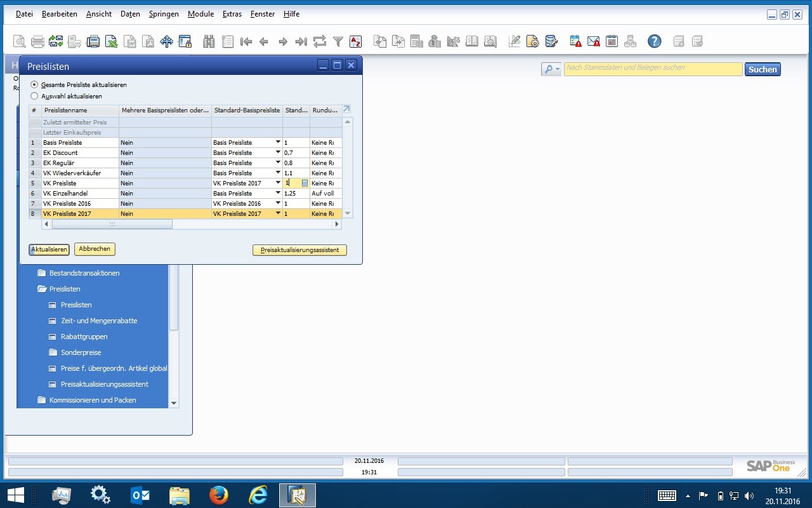The width and height of the screenshot is (812, 508).
Task: Open the Module menu
Action: pyautogui.click(x=200, y=14)
